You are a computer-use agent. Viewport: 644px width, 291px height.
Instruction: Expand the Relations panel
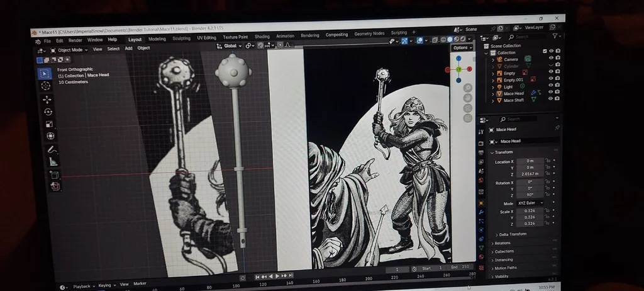click(503, 243)
